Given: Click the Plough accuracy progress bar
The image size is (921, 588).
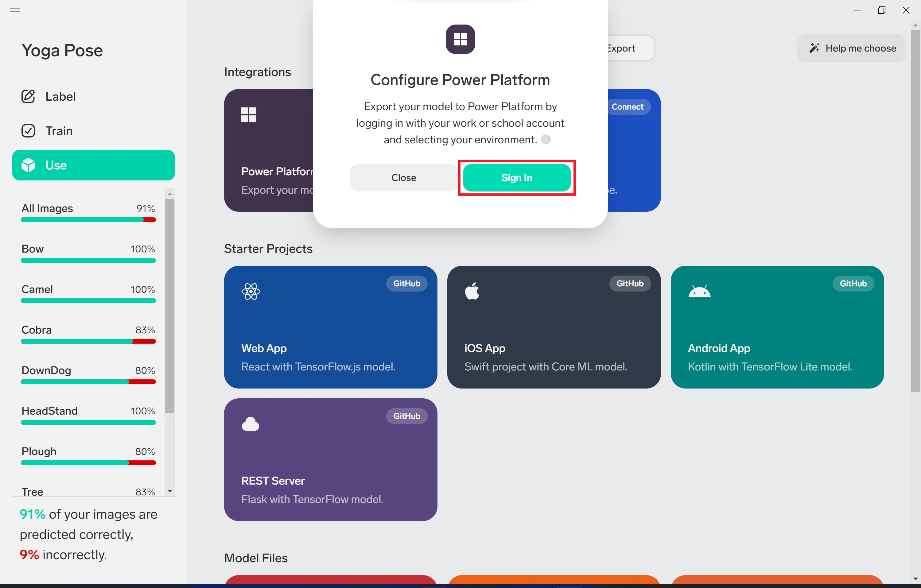Looking at the screenshot, I should pos(88,463).
